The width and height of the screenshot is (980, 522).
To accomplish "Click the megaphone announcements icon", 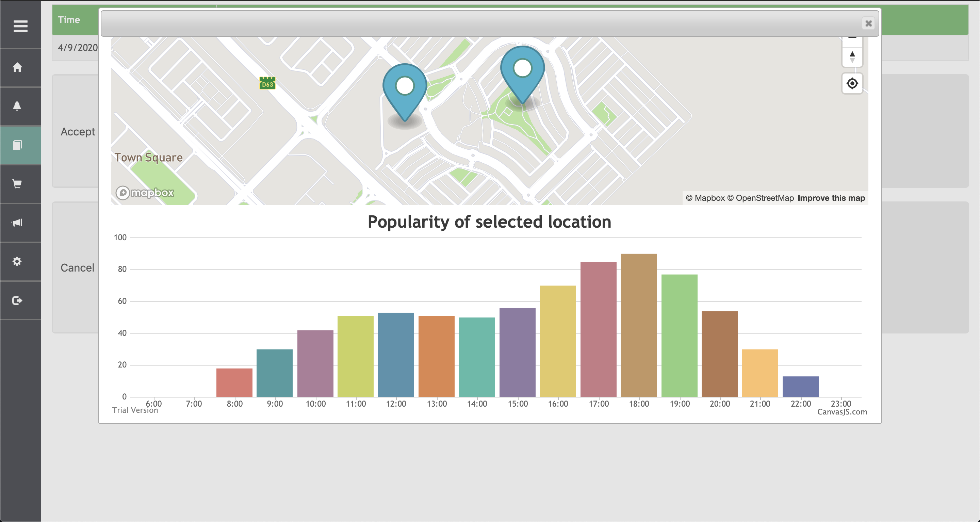I will [x=17, y=223].
